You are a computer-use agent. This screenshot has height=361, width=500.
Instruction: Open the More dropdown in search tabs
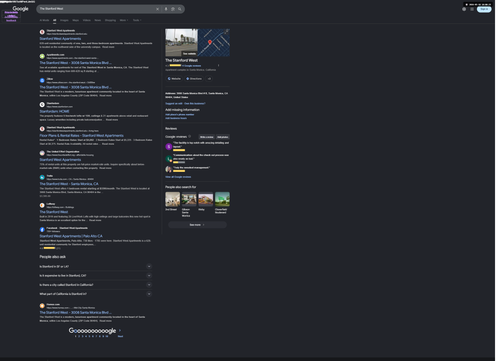tap(123, 20)
